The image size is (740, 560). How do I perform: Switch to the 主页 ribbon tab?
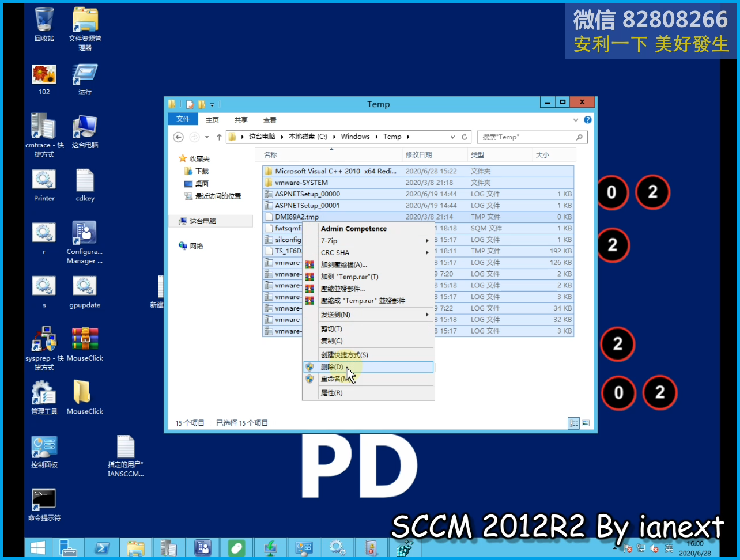point(212,120)
